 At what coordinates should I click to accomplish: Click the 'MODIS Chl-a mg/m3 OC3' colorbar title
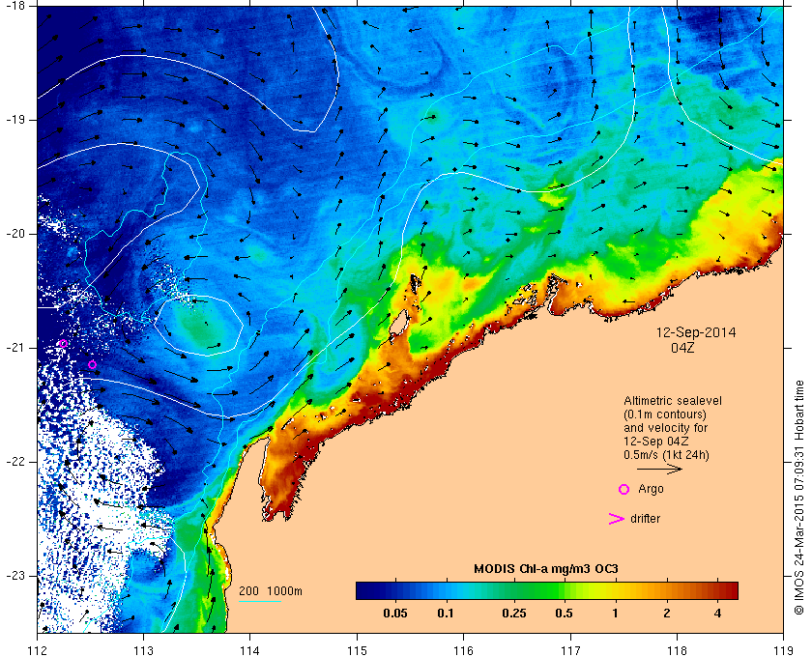tap(546, 569)
